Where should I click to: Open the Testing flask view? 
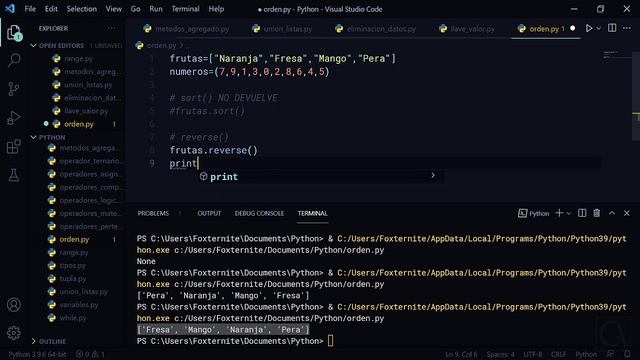[x=13, y=175]
